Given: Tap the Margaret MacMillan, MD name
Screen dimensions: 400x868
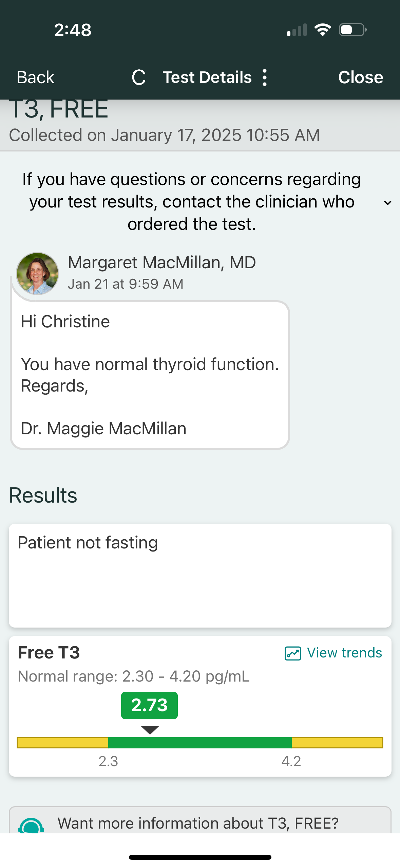Looking at the screenshot, I should point(162,263).
